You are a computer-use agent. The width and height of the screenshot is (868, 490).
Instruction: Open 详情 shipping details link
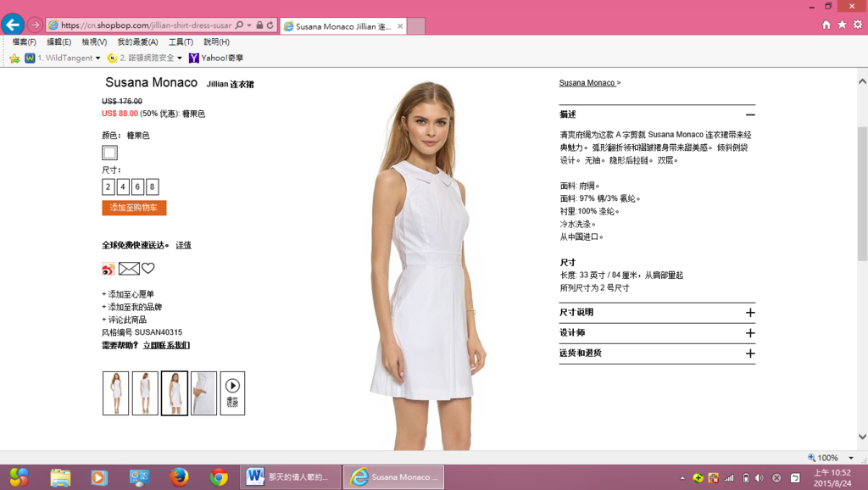(x=183, y=245)
